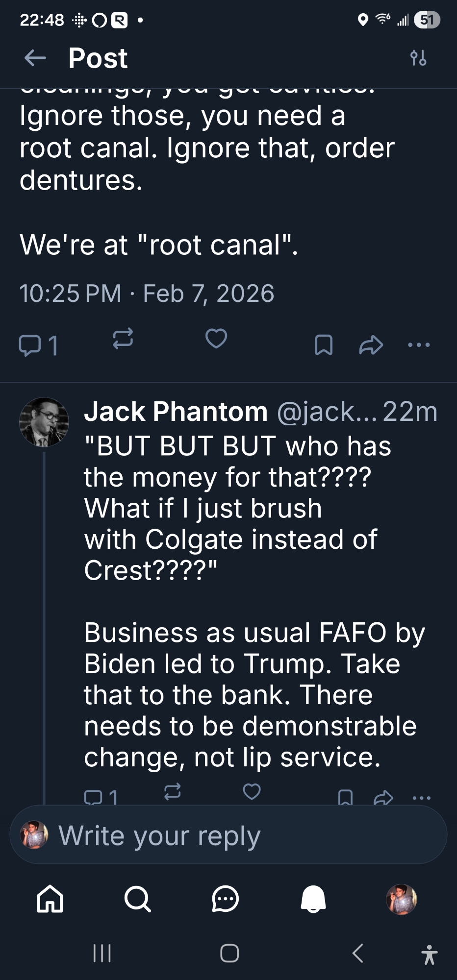457x980 pixels.
Task: Open Jack Phantom's profile name link
Action: [176, 412]
